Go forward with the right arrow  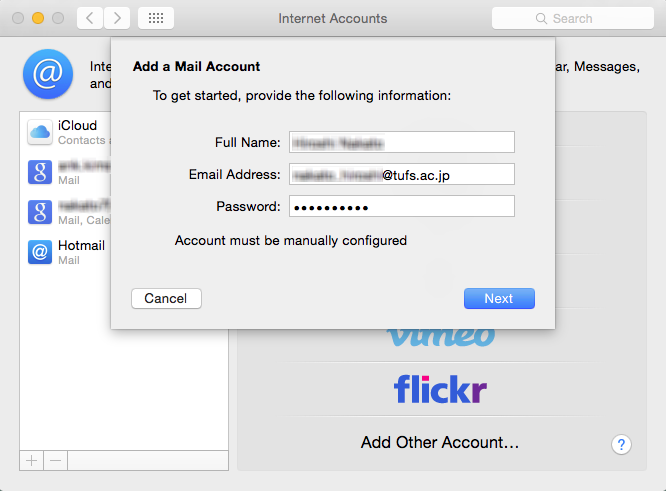click(117, 18)
